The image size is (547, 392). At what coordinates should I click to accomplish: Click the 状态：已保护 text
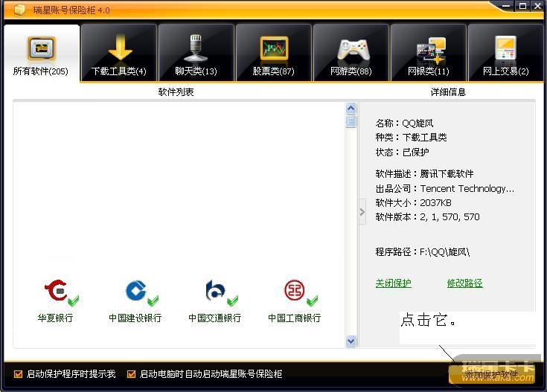pyautogui.click(x=402, y=152)
